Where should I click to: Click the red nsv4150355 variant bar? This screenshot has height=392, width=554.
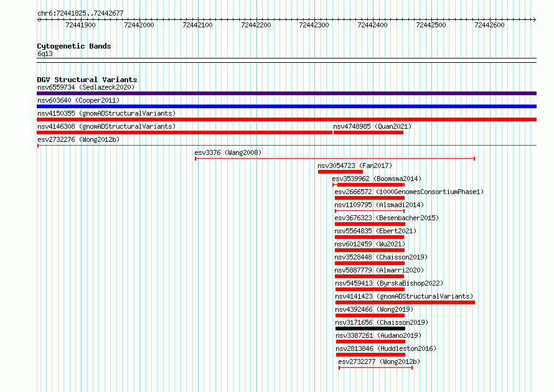click(286, 119)
